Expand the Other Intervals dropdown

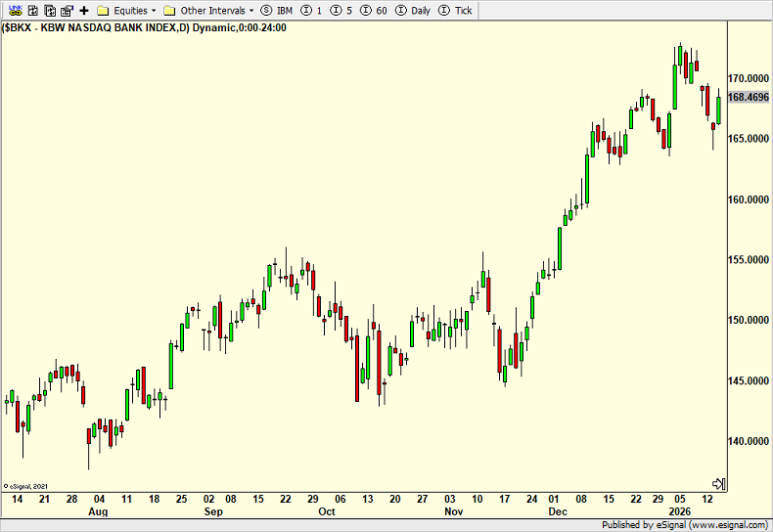pos(208,10)
